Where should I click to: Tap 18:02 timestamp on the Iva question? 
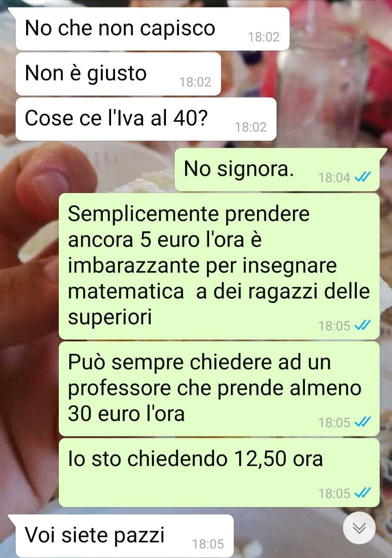pyautogui.click(x=250, y=127)
